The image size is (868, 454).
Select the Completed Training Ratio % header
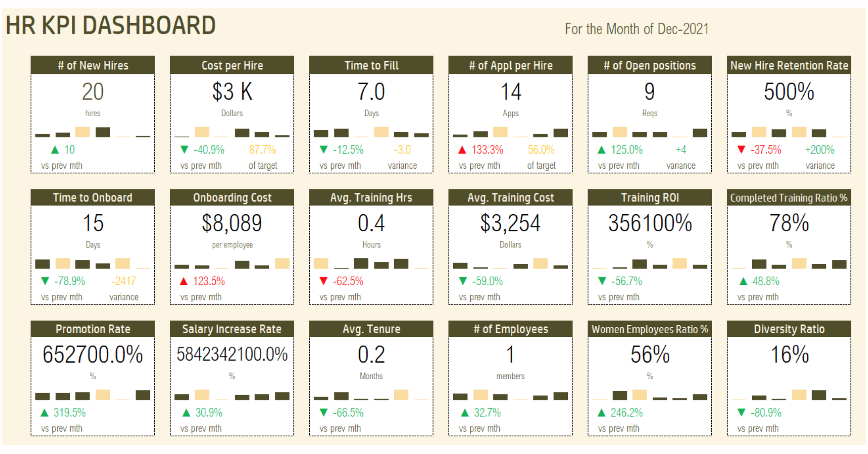pos(789,197)
